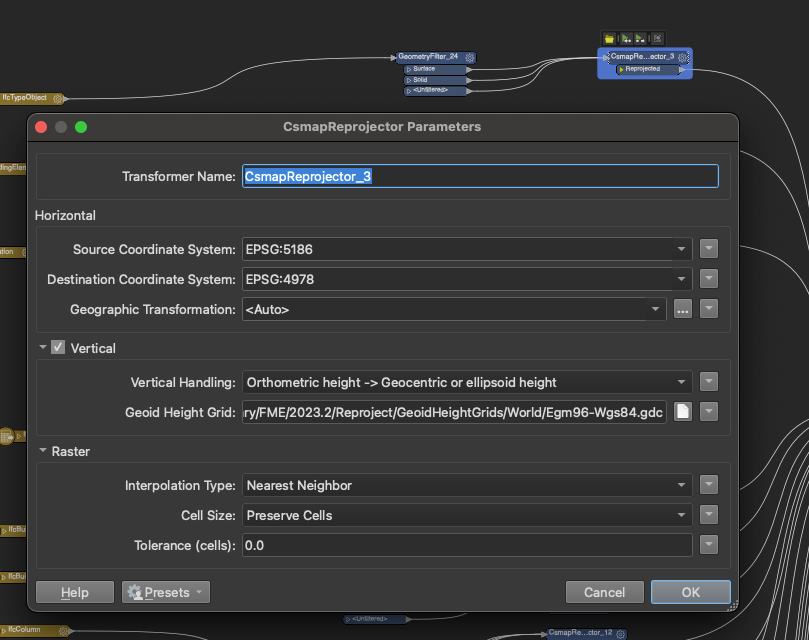Click the Cancel button
Image resolution: width=809 pixels, height=640 pixels.
click(605, 592)
